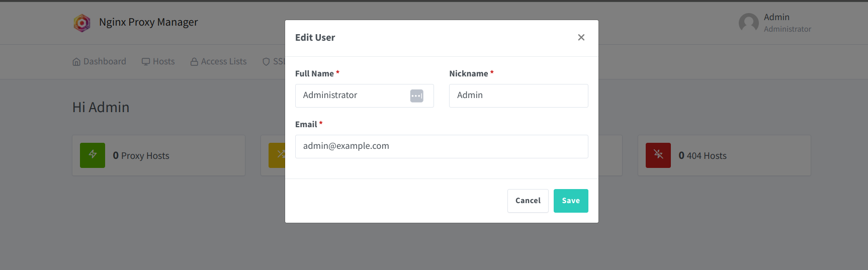This screenshot has width=868, height=270.
Task: Click the red 404 Hosts icon
Action: [658, 155]
